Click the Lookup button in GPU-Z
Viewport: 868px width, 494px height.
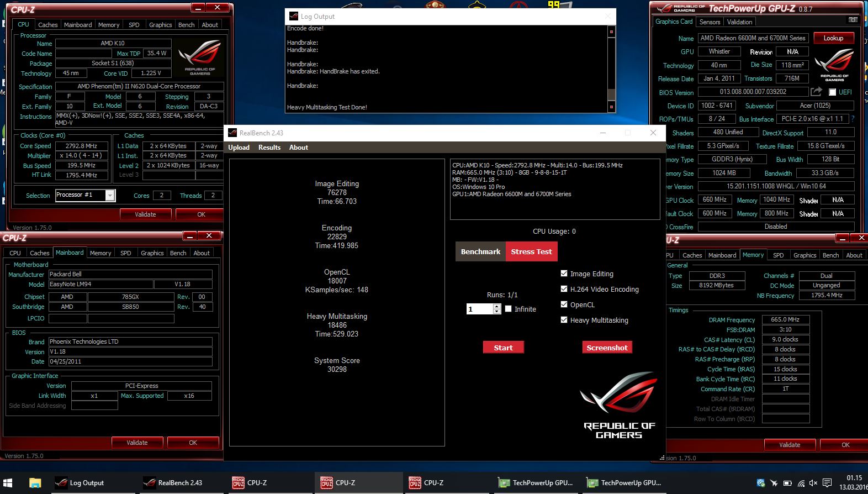click(x=833, y=38)
